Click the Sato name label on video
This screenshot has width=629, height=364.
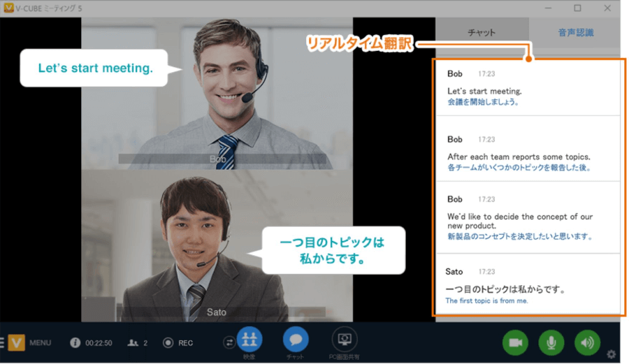click(216, 312)
